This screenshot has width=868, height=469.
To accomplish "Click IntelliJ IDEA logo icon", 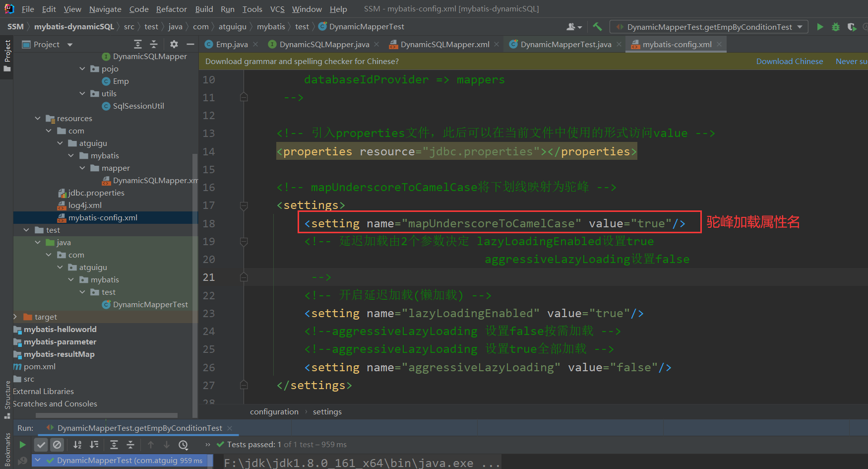I will click(9, 8).
